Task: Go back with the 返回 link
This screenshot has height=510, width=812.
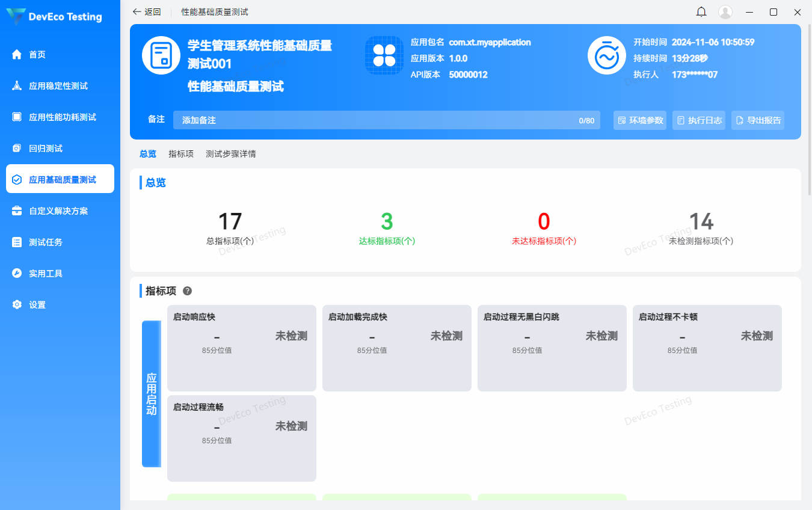Action: point(147,12)
